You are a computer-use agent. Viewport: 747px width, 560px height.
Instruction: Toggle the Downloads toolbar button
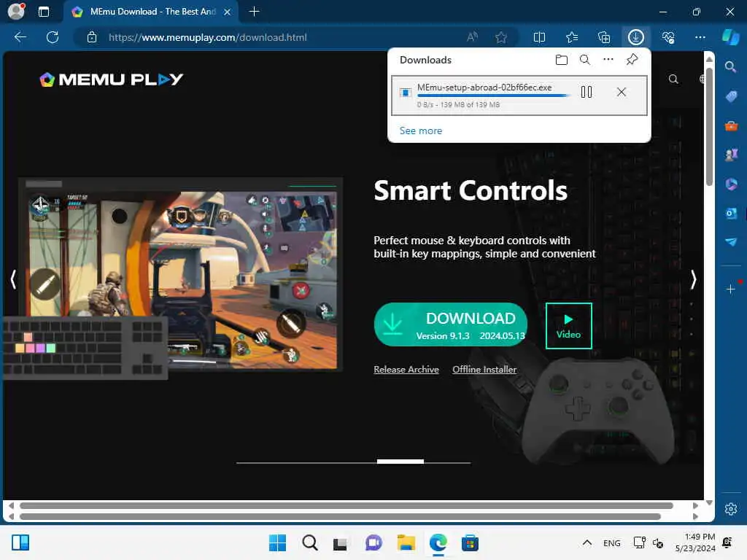coord(635,37)
